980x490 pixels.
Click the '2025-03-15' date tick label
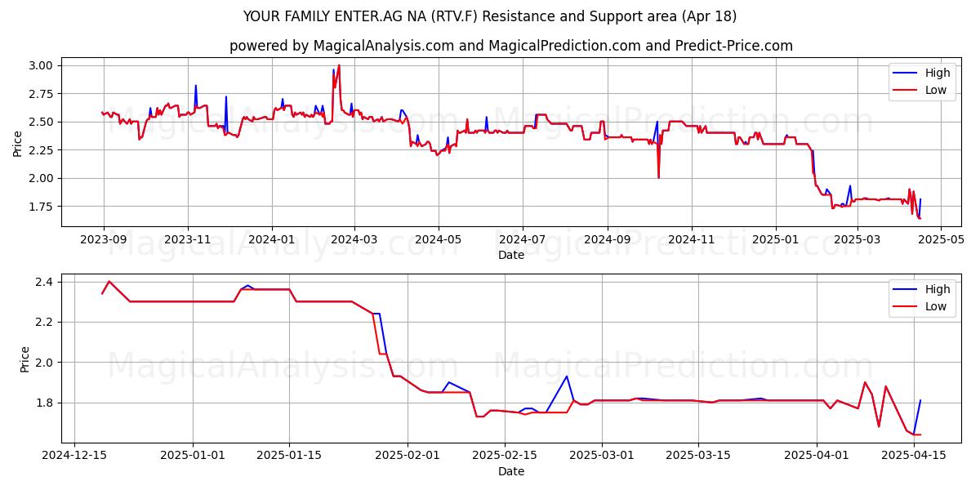pyautogui.click(x=698, y=457)
